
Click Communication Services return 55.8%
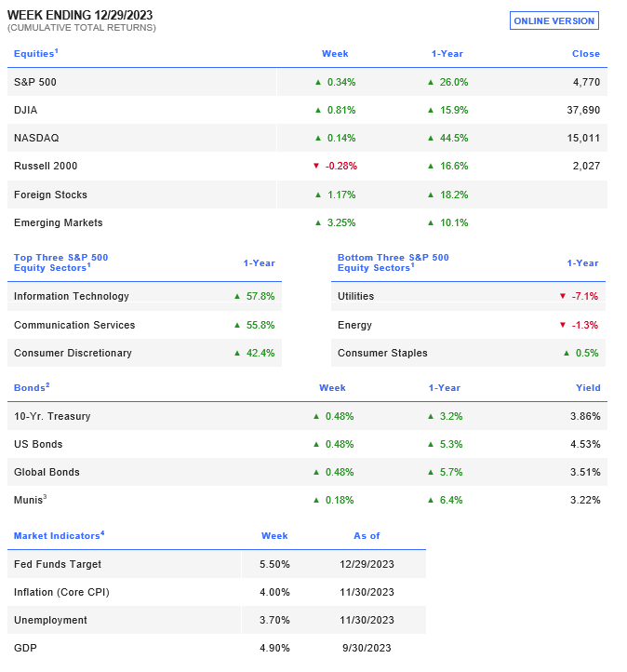[260, 325]
